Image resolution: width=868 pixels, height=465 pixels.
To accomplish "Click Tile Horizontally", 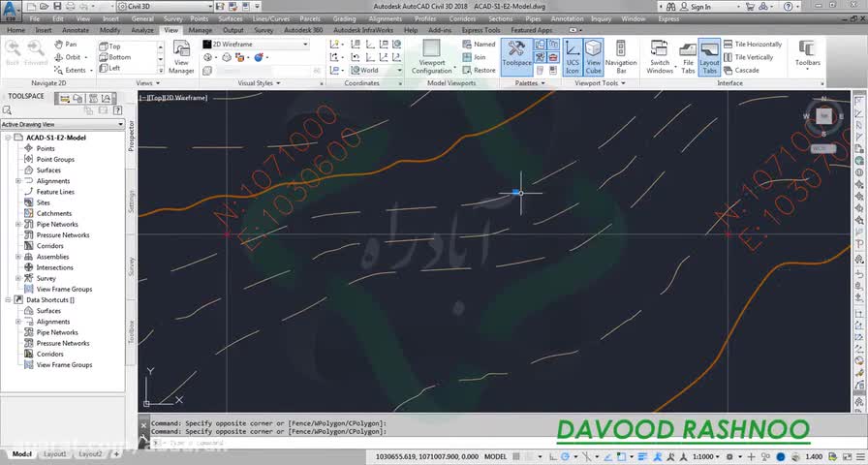I will [753, 45].
